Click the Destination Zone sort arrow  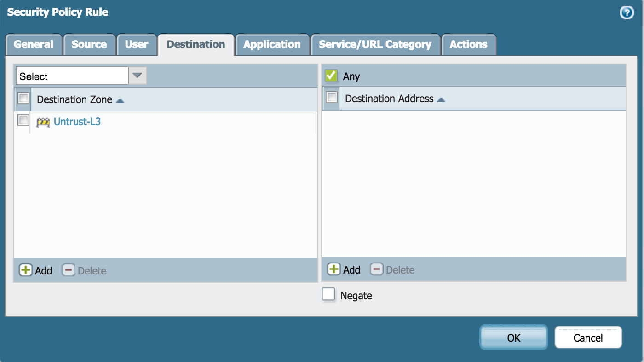coord(120,99)
